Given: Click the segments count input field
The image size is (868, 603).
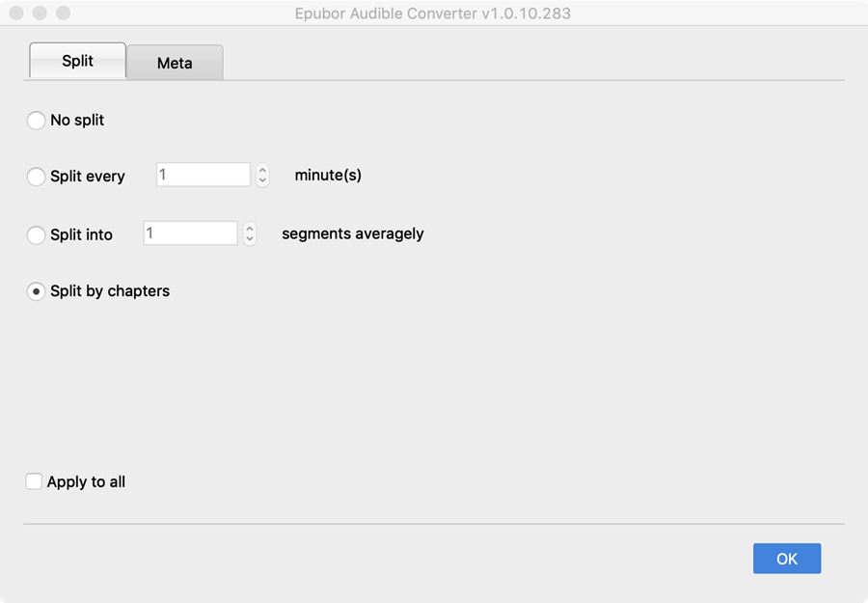Looking at the screenshot, I should coord(190,233).
